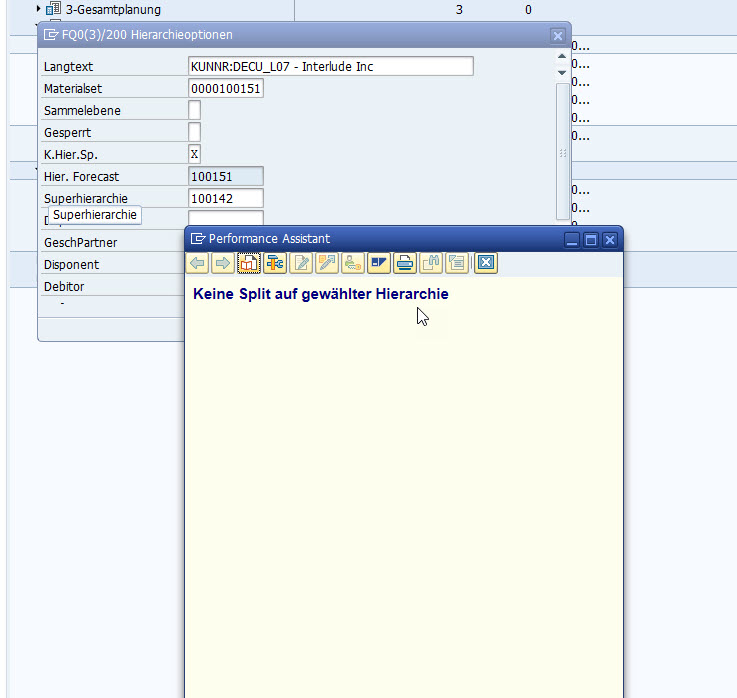The width and height of the screenshot is (737, 698).
Task: Click the Forward arrow in Performance Assistant
Action: [222, 263]
